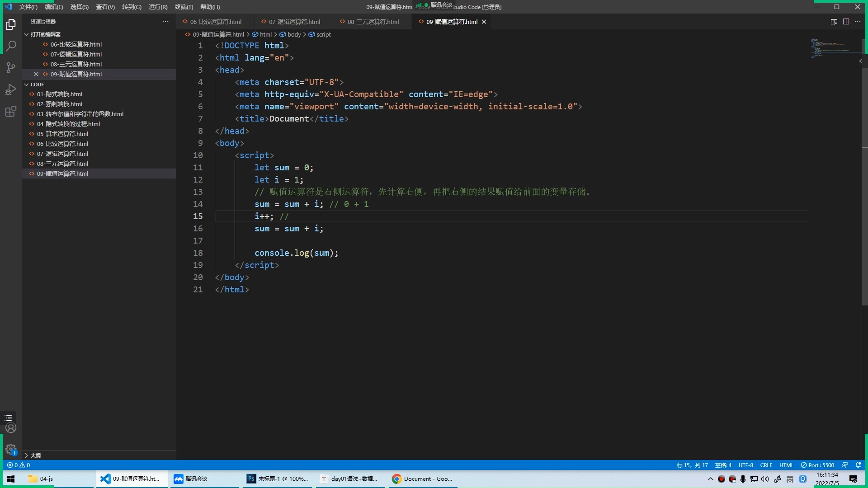Viewport: 868px width, 488px height.
Task: Split the editor to the right
Action: coord(846,22)
